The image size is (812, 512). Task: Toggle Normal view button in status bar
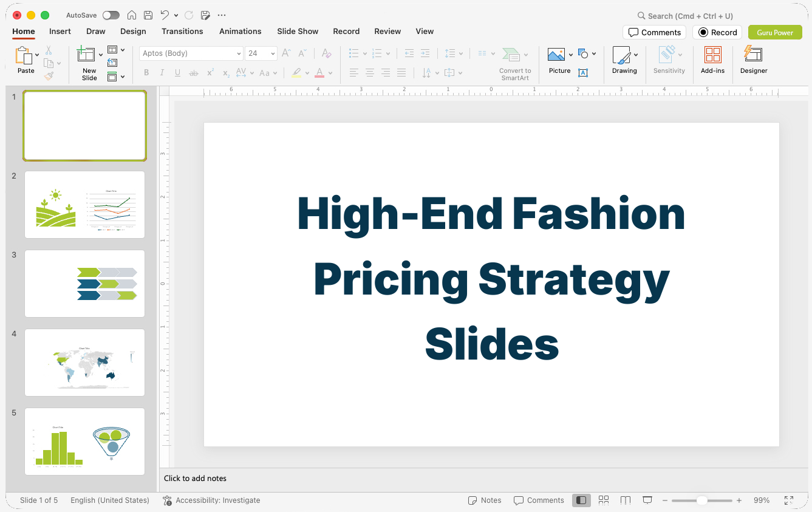(581, 500)
